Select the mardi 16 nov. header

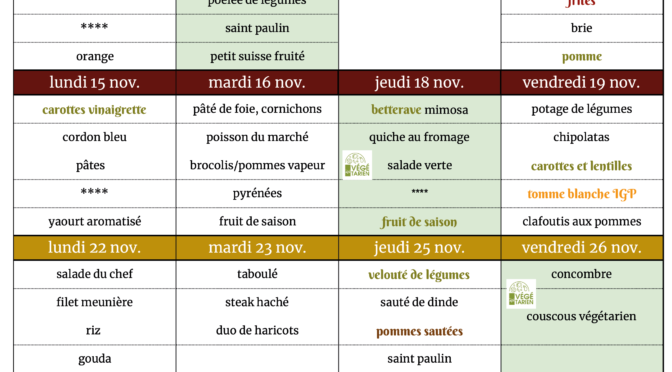click(257, 82)
